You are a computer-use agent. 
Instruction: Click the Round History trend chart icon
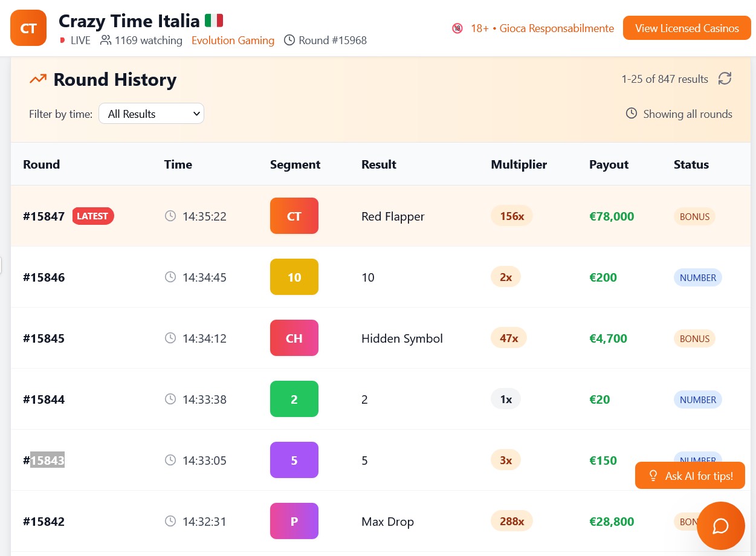(x=38, y=79)
